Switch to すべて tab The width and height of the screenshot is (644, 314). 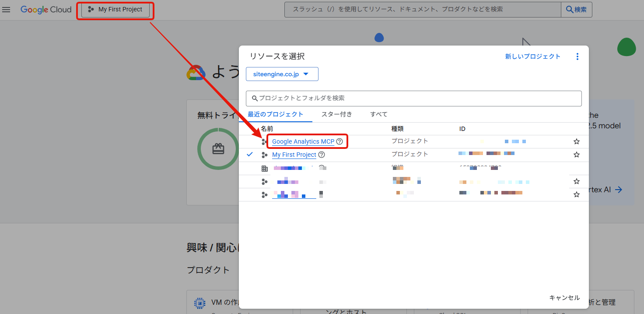click(x=379, y=114)
